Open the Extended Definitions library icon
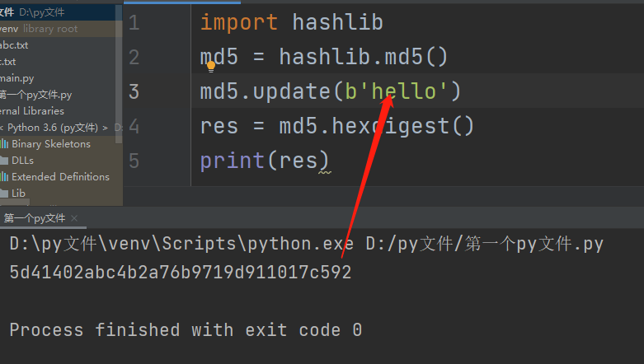This screenshot has width=644, height=364. pos(4,177)
